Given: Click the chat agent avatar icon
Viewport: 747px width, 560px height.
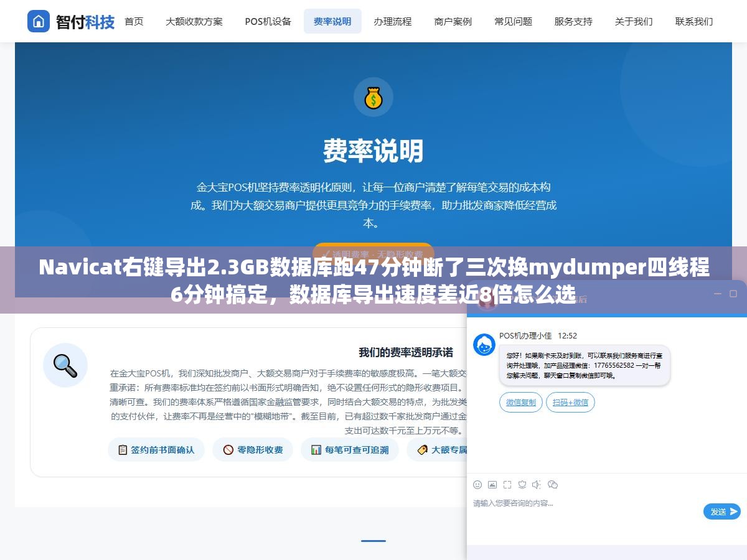Looking at the screenshot, I should [484, 344].
